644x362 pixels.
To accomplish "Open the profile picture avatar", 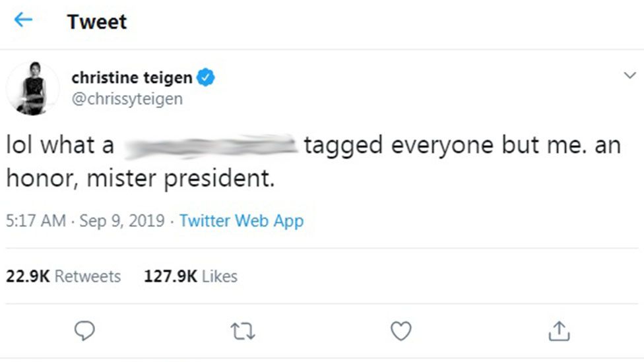I will 32,88.
